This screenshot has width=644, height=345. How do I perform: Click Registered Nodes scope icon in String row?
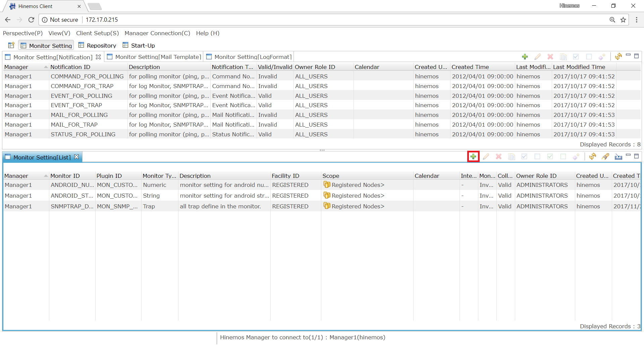point(327,195)
